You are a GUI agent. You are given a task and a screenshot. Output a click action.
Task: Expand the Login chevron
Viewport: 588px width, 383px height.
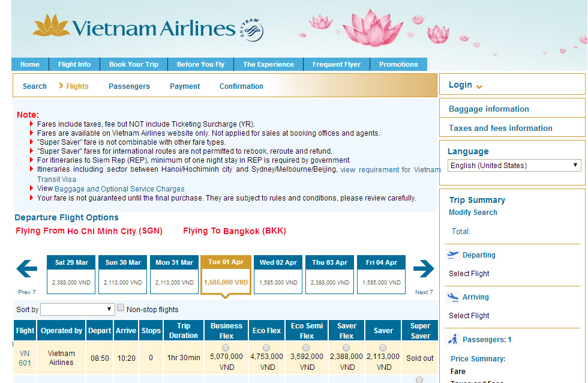(x=479, y=86)
